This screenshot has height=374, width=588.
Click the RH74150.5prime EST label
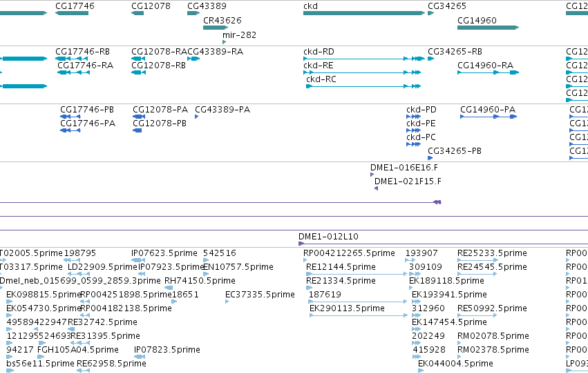(200, 281)
